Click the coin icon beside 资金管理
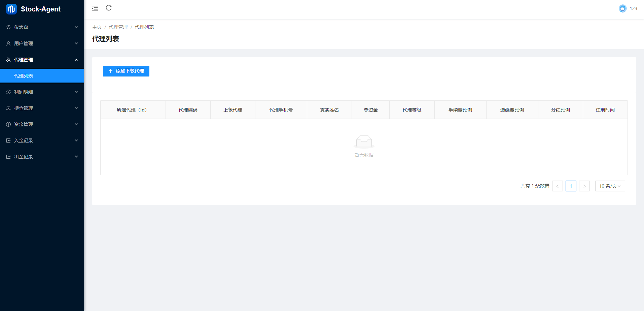The width and height of the screenshot is (644, 311). 8,124
